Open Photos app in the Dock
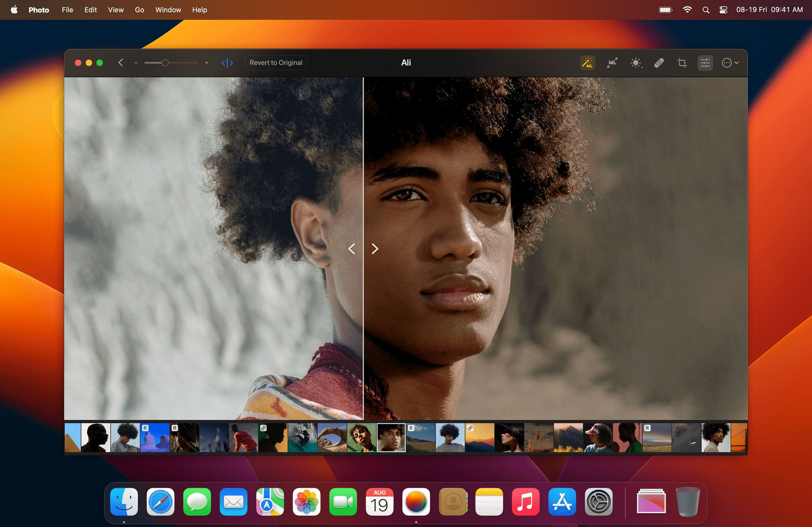The image size is (812, 527). click(x=305, y=502)
